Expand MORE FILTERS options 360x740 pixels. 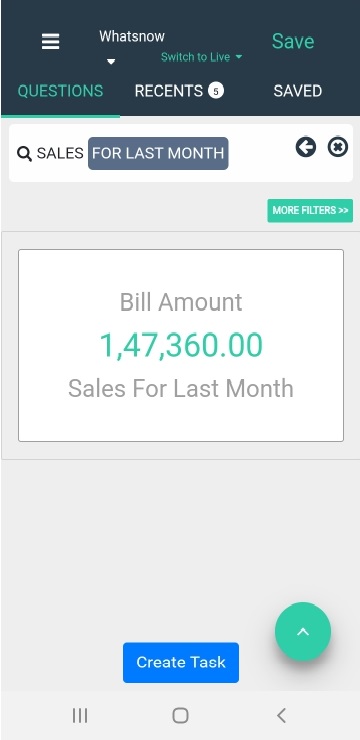(310, 210)
